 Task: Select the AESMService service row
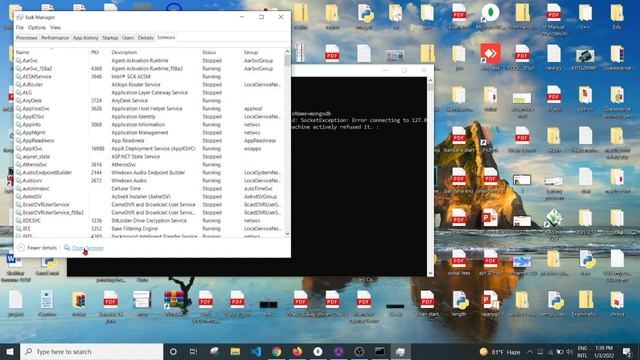point(149,76)
